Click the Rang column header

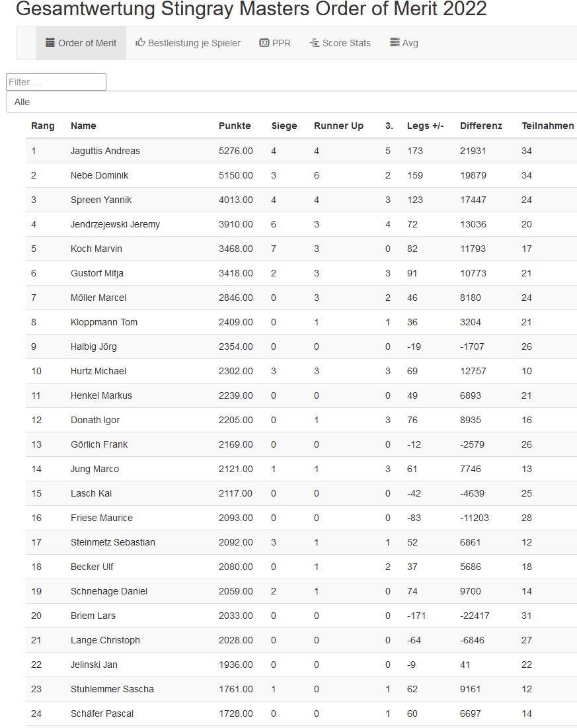click(43, 126)
